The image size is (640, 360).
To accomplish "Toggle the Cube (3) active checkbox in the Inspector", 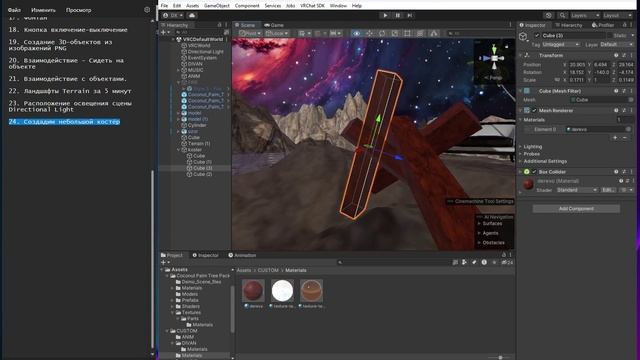I will 537,36.
